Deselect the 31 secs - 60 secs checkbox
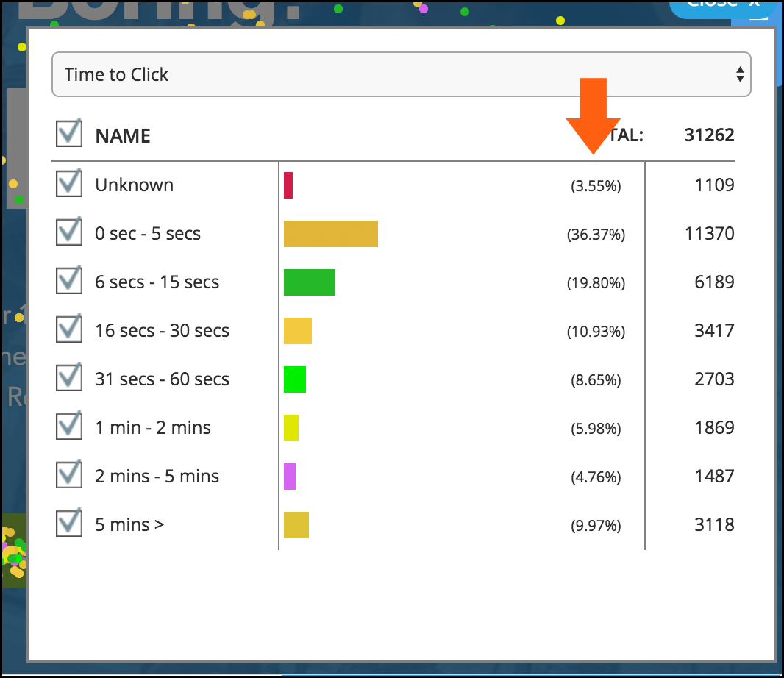784x678 pixels. pyautogui.click(x=69, y=378)
